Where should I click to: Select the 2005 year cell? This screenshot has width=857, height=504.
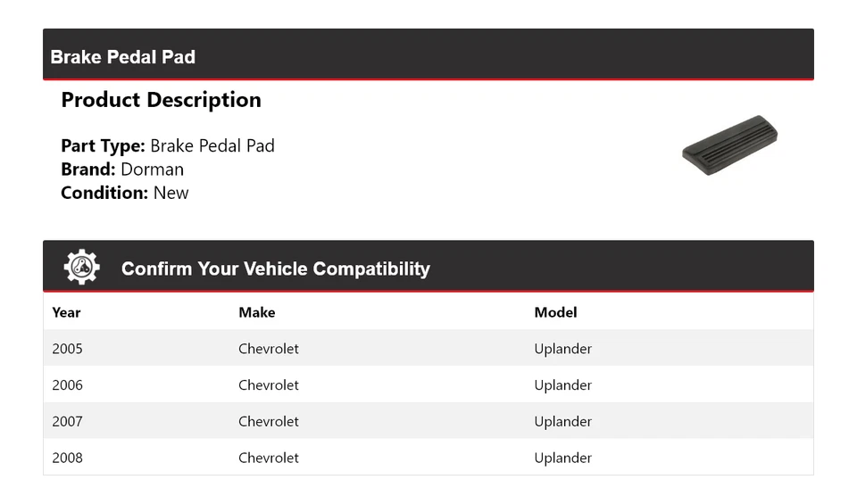tap(67, 349)
